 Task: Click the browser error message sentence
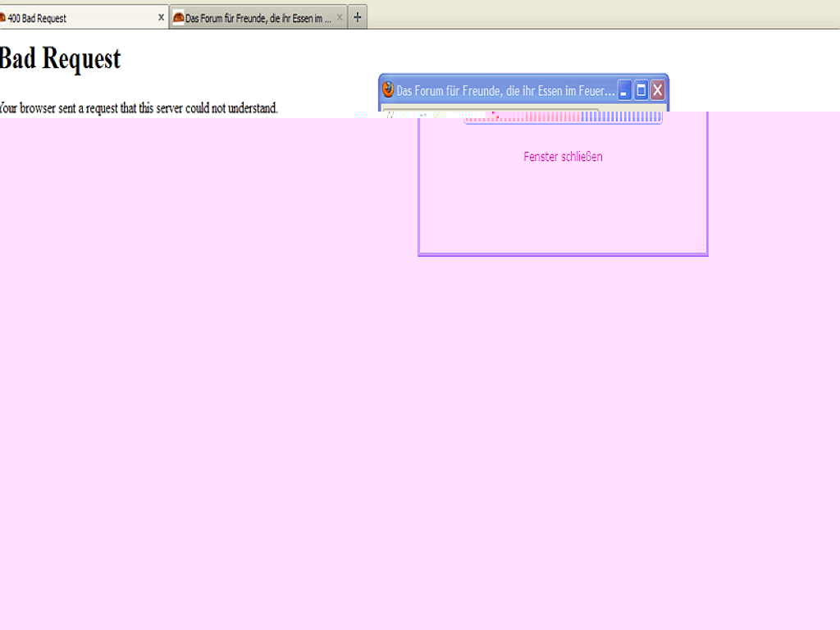pyautogui.click(x=139, y=107)
